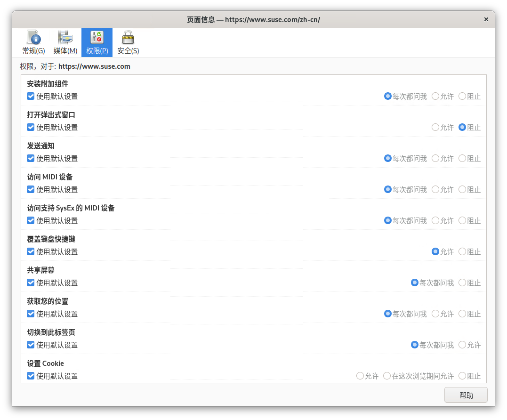Click the 发送通知 permission heading
Screen dimensions: 507x420
pos(41,146)
